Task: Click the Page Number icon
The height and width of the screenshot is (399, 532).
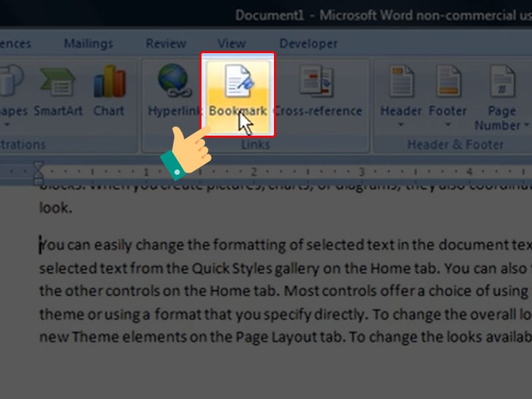Action: pos(502,81)
